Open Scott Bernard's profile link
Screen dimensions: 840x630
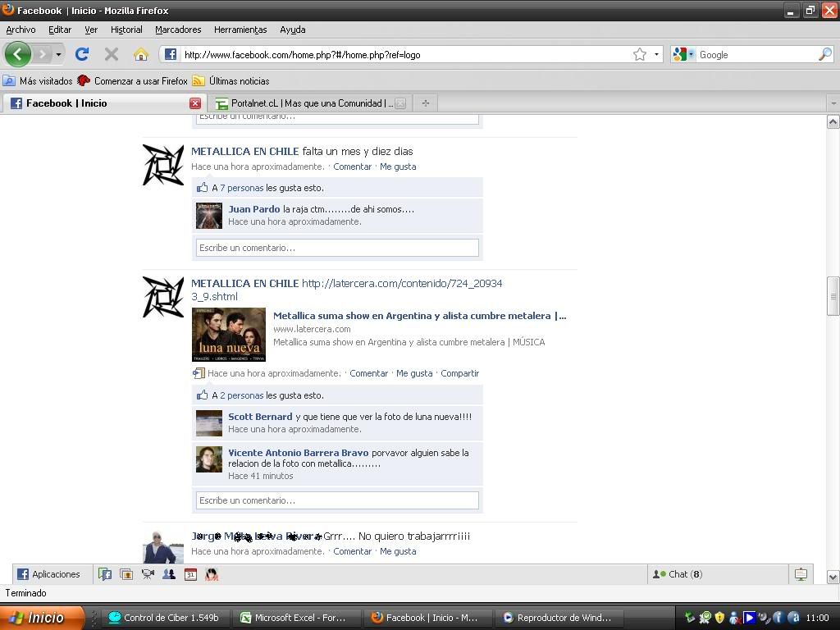pyautogui.click(x=260, y=416)
